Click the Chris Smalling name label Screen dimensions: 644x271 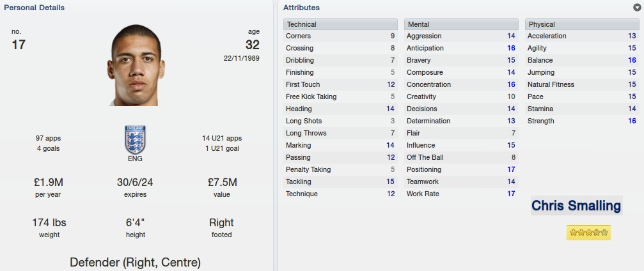coord(577,205)
